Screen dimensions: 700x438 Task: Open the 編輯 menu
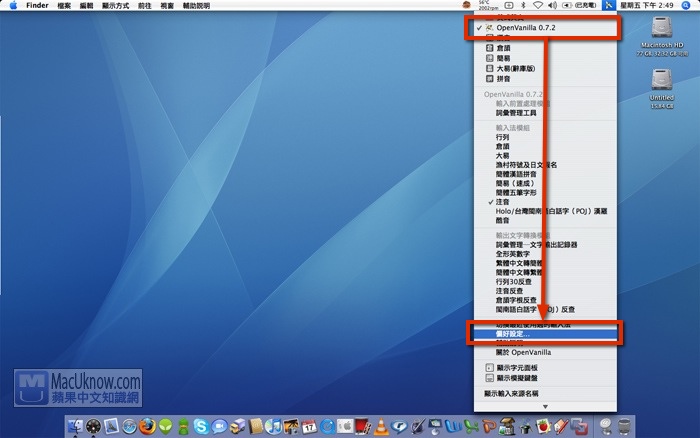pos(86,5)
